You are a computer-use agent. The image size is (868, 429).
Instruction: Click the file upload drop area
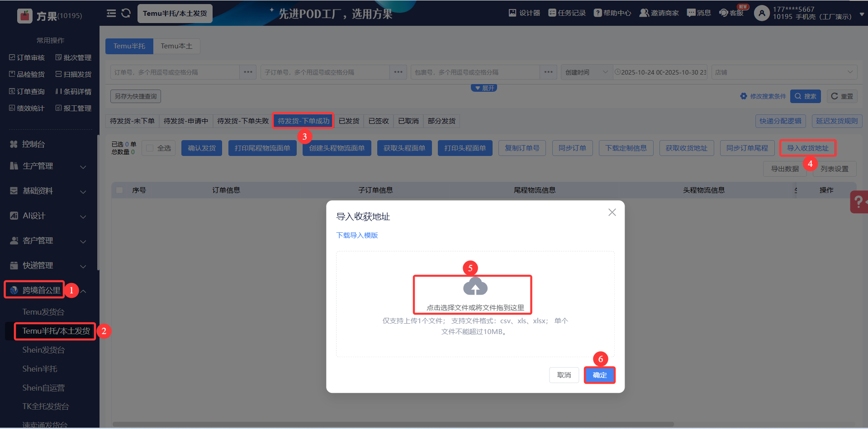pyautogui.click(x=475, y=304)
